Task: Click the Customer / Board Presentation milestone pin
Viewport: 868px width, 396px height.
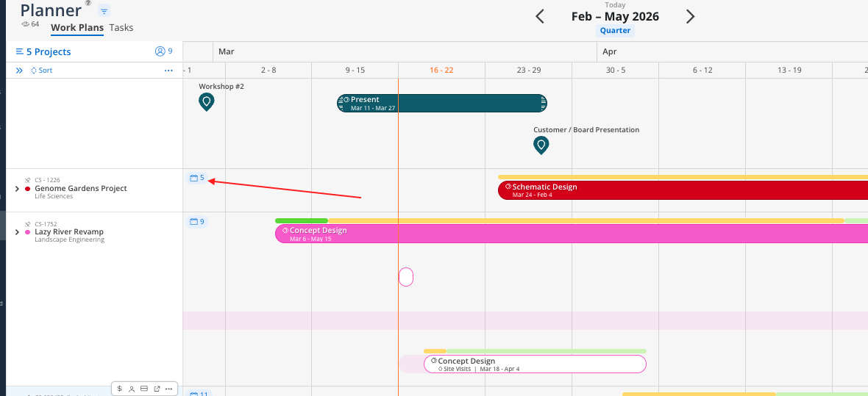Action: (x=541, y=145)
